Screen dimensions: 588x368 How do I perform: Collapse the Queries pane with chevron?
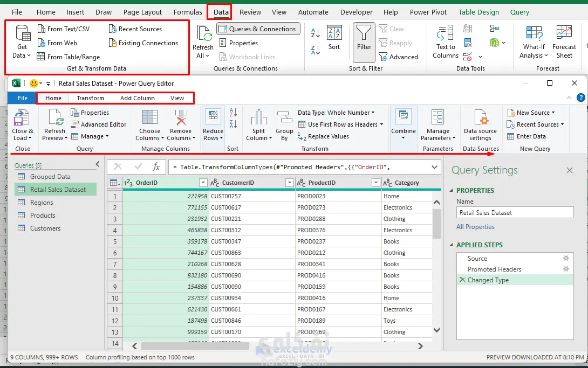pos(98,164)
